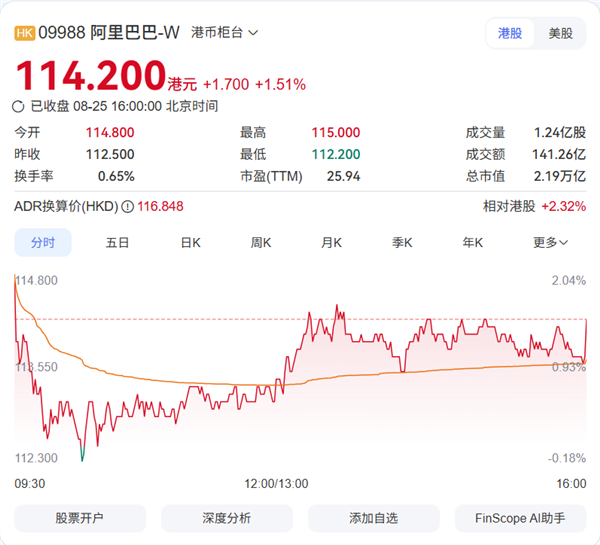Click the chart bottom percent label -0.18%

(x=567, y=458)
